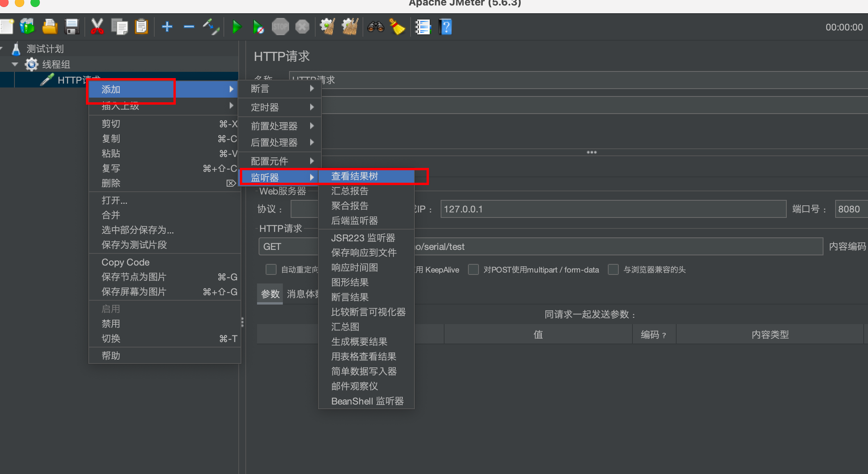This screenshot has height=474, width=868.
Task: Click 保存为测试片段 menu entry
Action: click(164, 245)
